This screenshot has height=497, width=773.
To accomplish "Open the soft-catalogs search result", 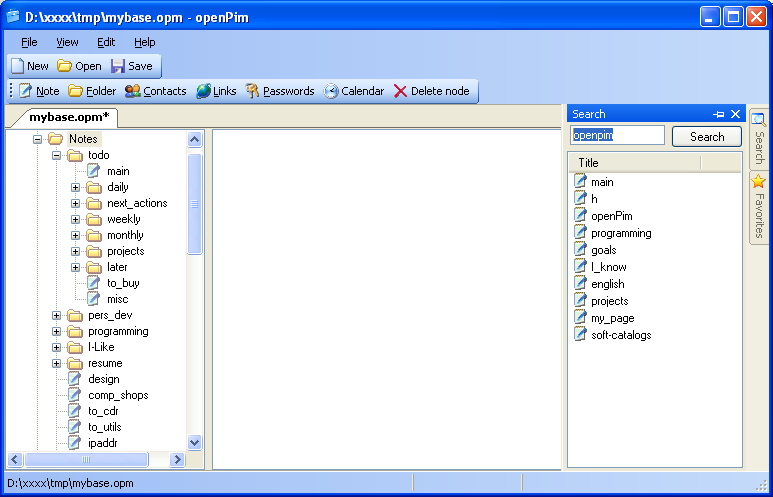I will pos(621,335).
